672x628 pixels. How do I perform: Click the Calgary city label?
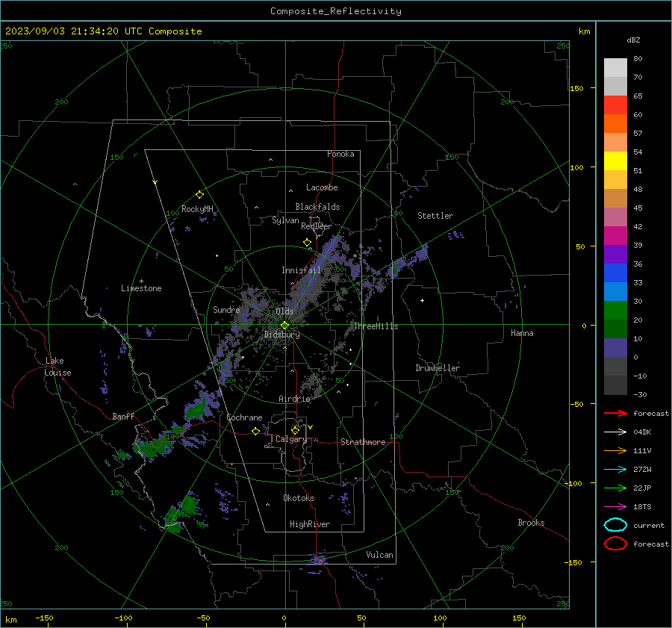point(291,439)
